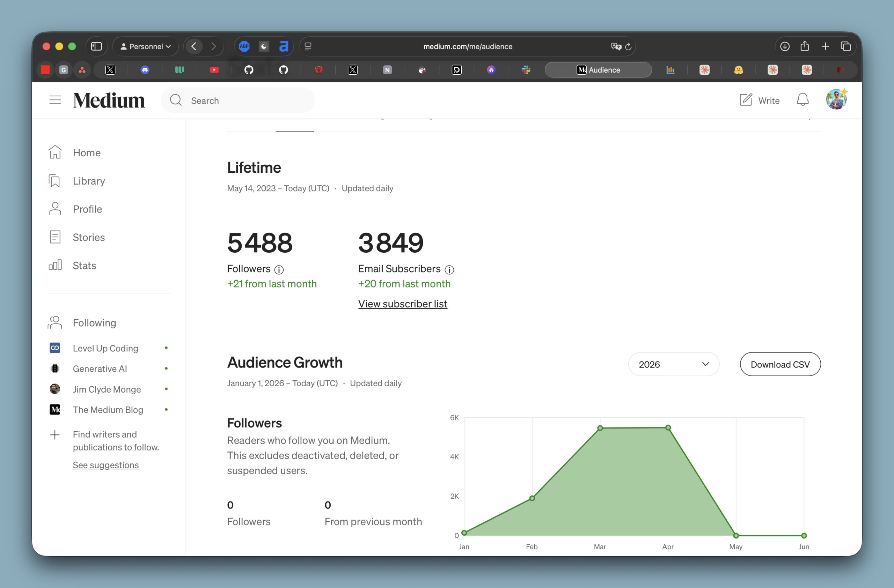Image resolution: width=894 pixels, height=588 pixels.
Task: Click the Write pencil icon
Action: tap(746, 100)
